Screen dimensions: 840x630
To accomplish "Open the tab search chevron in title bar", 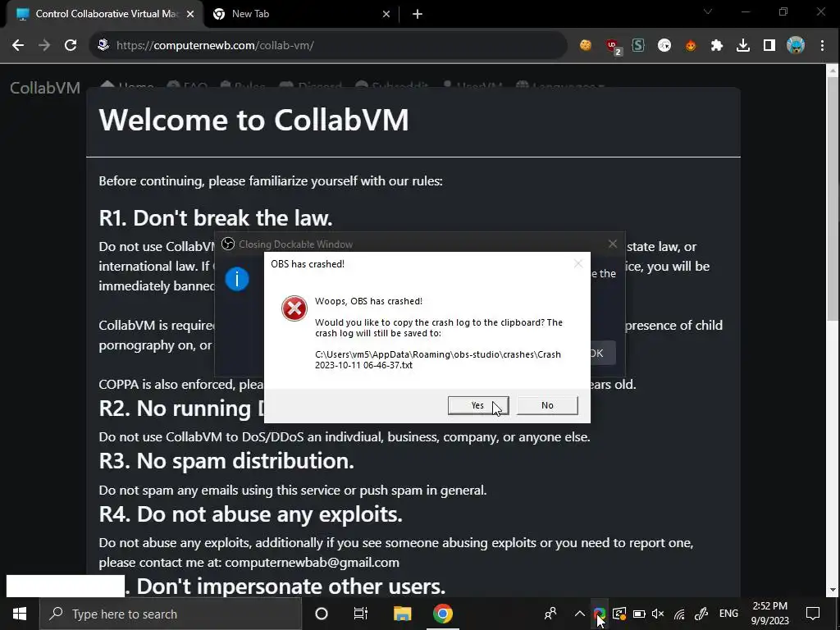I will click(708, 11).
